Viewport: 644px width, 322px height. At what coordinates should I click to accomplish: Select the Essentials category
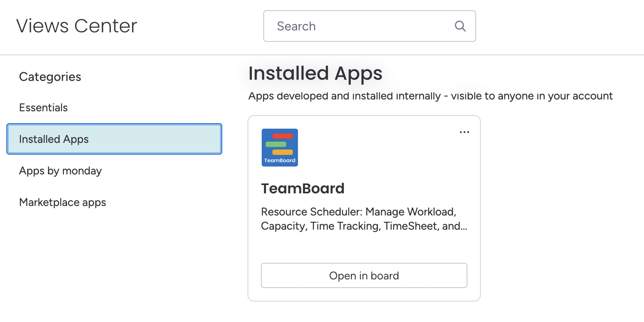(43, 108)
